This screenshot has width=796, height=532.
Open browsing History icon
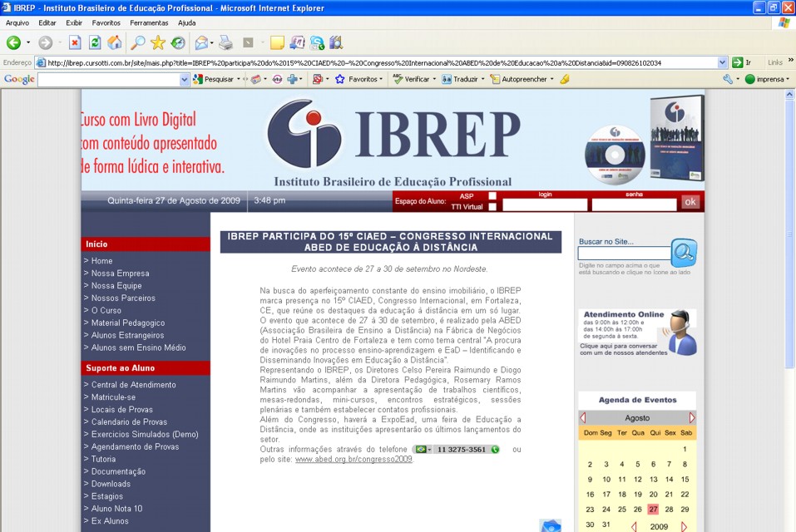[x=178, y=43]
